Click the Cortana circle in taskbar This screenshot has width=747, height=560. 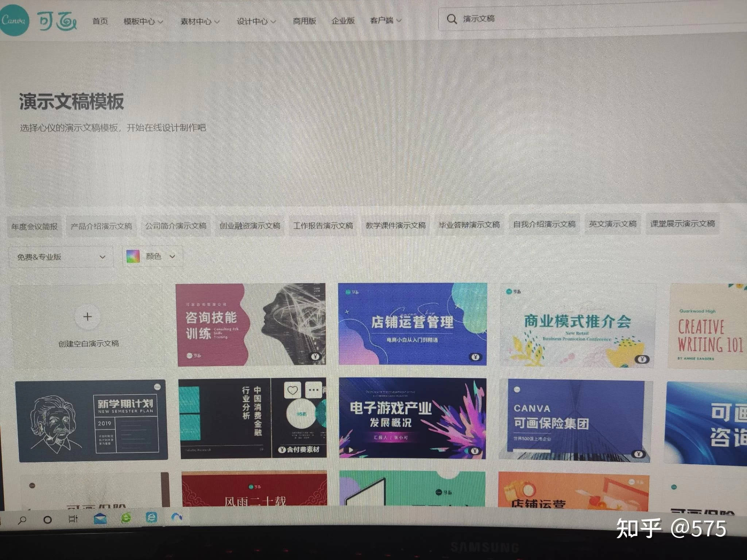tap(47, 520)
